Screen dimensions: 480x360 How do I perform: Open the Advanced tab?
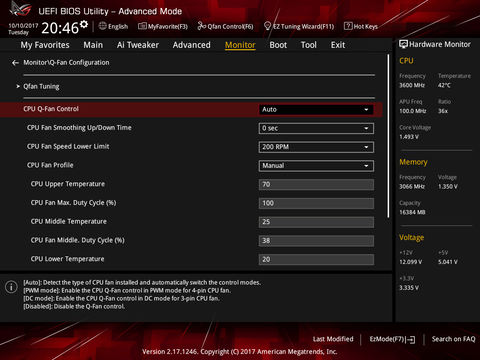[192, 45]
